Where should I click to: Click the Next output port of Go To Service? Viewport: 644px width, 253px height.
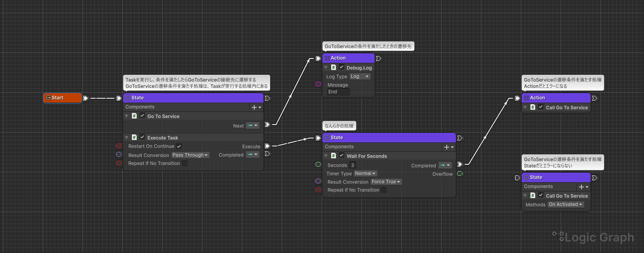(267, 125)
